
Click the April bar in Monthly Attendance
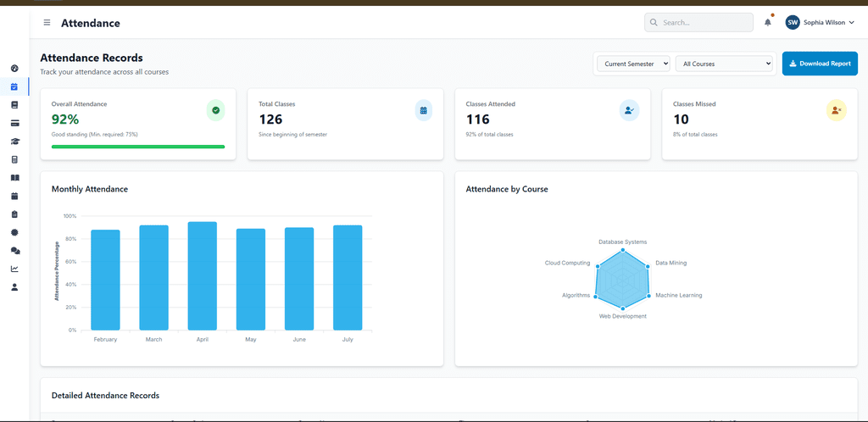(x=202, y=276)
